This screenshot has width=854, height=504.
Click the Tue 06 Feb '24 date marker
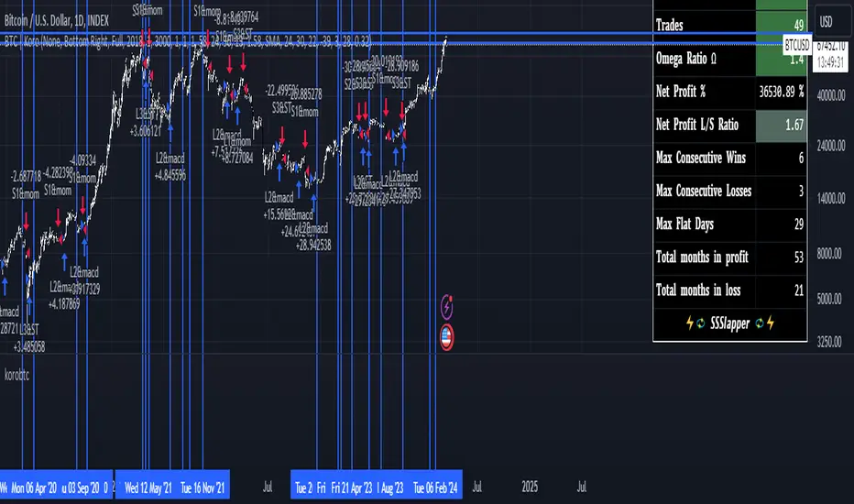tap(435, 488)
